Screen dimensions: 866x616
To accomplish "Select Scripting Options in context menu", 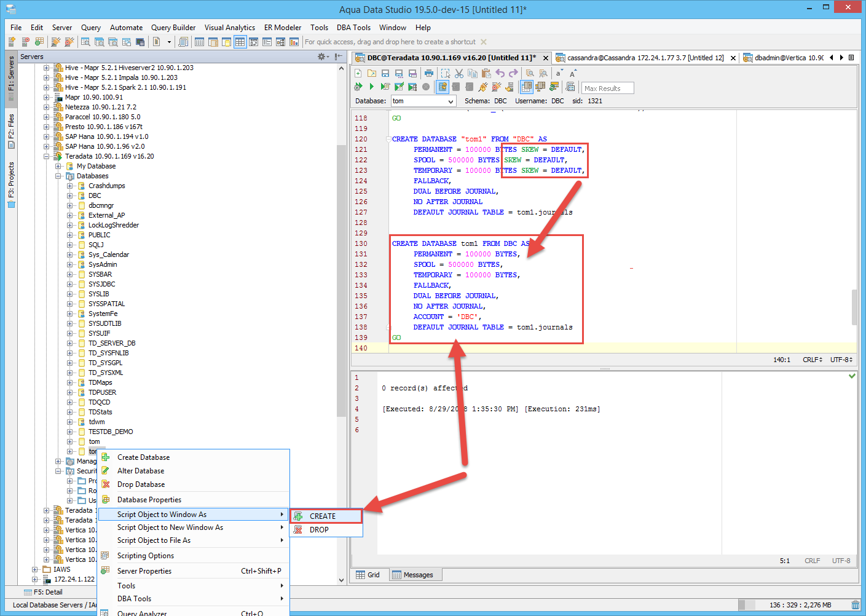I will [x=193, y=556].
